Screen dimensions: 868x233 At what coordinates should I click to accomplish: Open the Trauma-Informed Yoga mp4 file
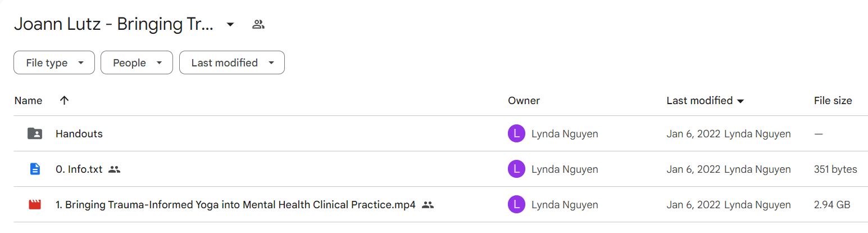tap(235, 205)
